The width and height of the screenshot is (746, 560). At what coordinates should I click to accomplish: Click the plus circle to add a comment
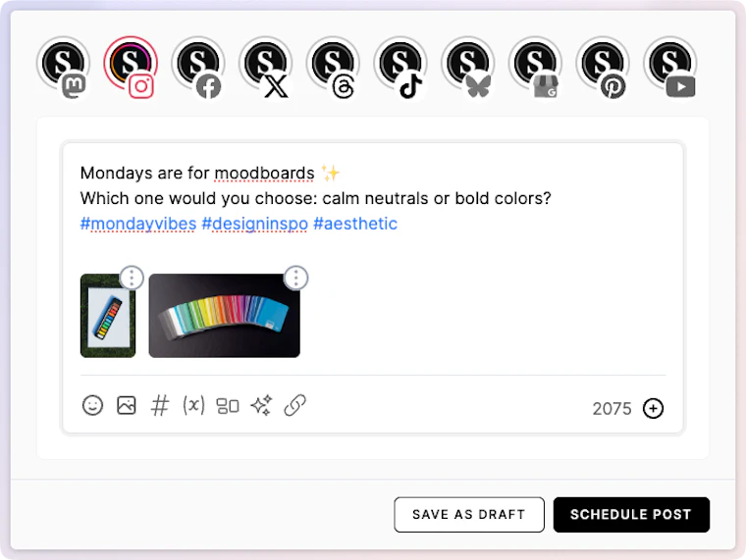(x=653, y=408)
